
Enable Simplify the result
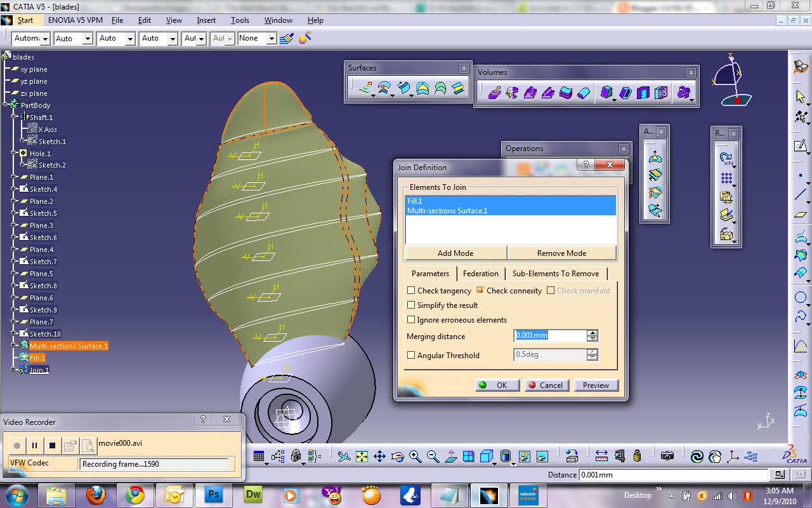tap(411, 305)
